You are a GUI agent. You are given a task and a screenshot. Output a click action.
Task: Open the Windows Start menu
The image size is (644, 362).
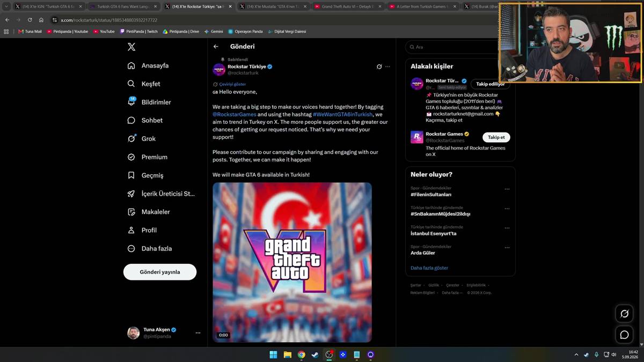click(x=273, y=354)
